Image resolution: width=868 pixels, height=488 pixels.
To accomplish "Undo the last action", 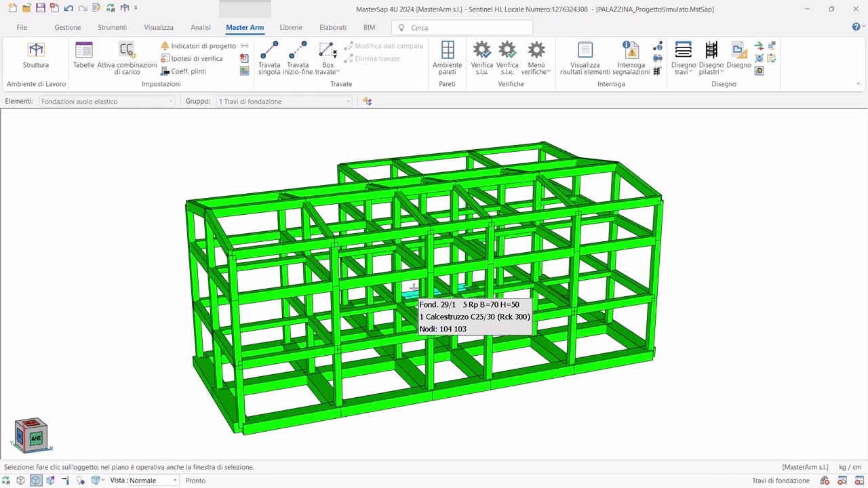I will pos(68,8).
